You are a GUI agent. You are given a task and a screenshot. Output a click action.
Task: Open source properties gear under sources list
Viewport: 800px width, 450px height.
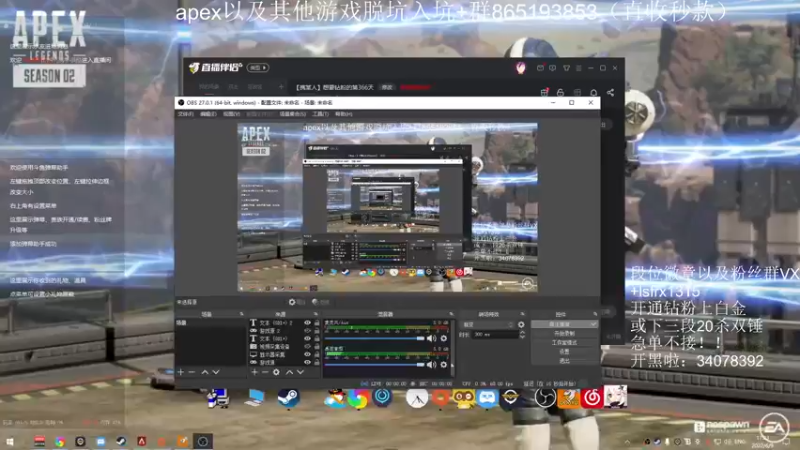point(276,372)
